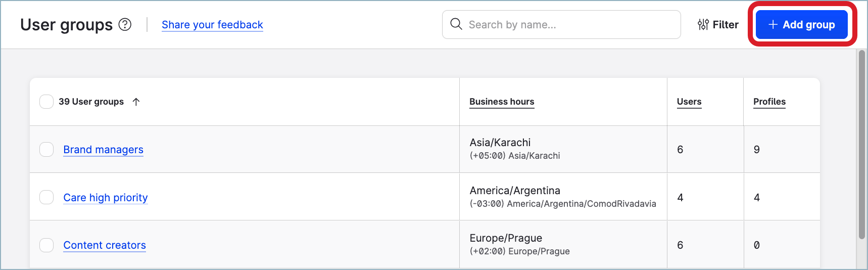Image resolution: width=868 pixels, height=270 pixels.
Task: Open the Content creators group
Action: (105, 245)
